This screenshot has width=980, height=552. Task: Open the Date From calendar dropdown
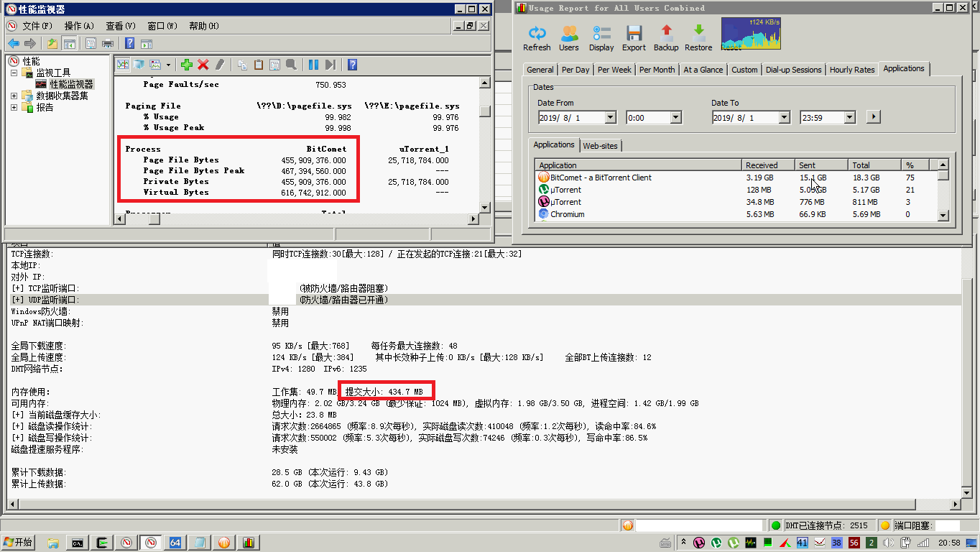[611, 117]
